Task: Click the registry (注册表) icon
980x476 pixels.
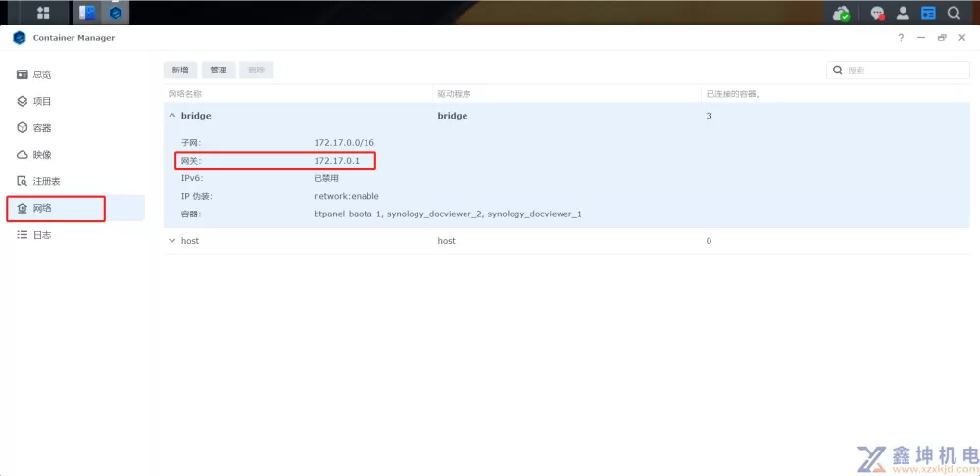Action: click(x=23, y=182)
